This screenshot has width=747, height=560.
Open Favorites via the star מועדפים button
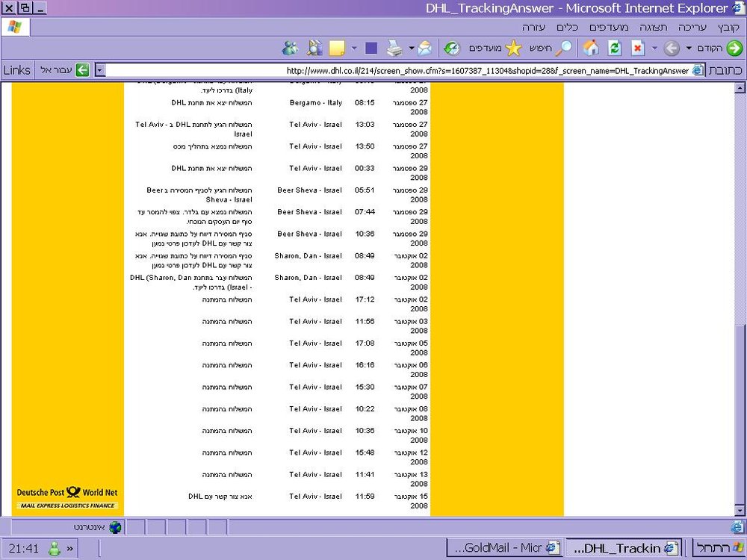[495, 48]
